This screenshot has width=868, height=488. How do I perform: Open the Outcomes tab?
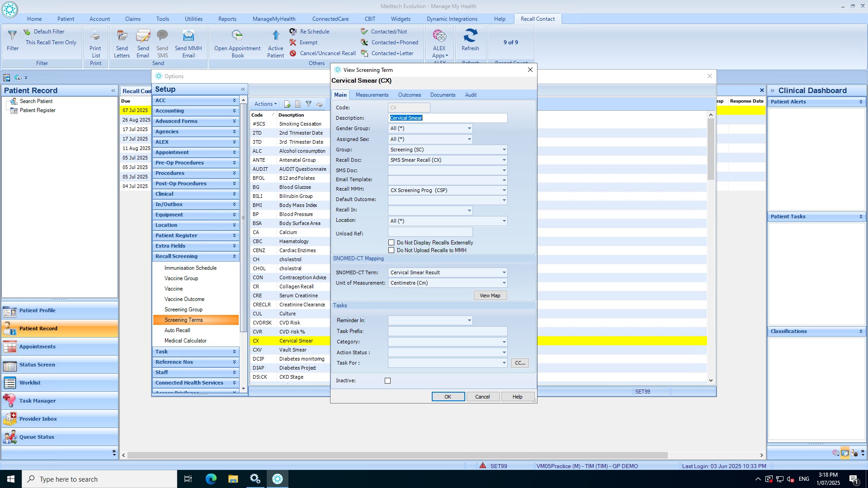[x=409, y=95]
